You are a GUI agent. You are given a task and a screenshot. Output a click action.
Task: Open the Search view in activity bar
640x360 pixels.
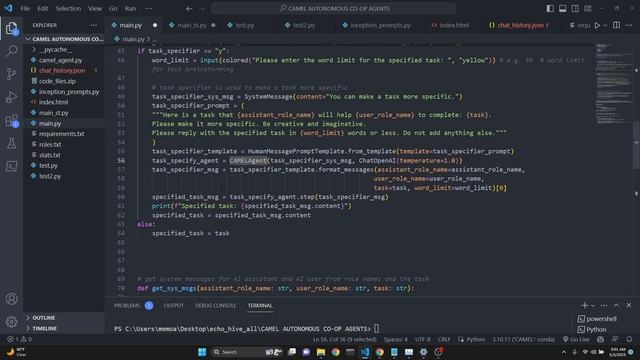point(11,51)
